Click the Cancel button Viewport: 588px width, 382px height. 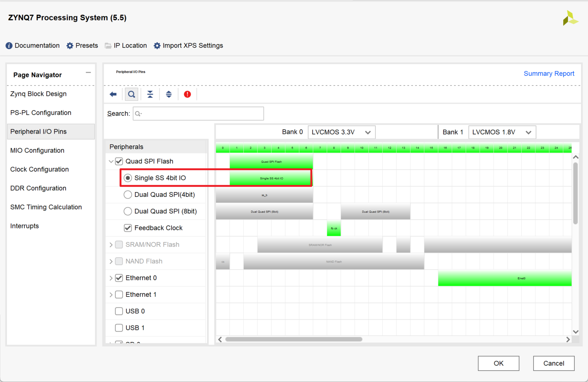[x=554, y=363]
